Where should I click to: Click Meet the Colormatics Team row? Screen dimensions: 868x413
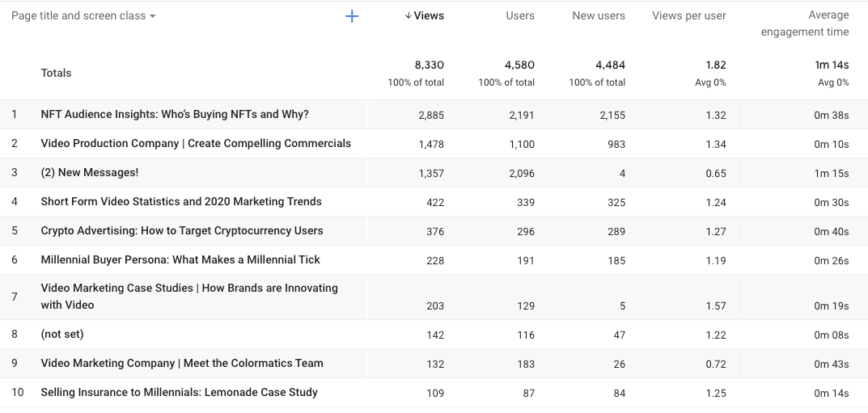tap(182, 364)
